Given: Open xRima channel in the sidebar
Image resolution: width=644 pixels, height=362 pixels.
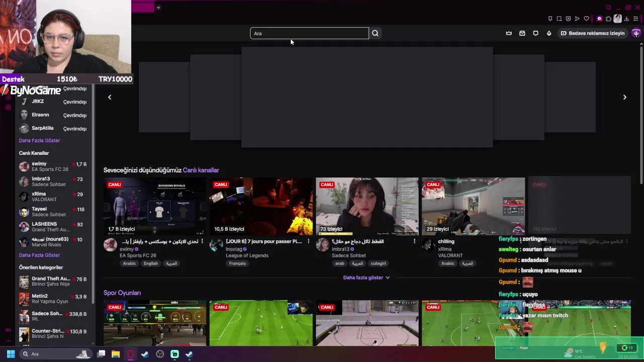Looking at the screenshot, I should (53, 197).
